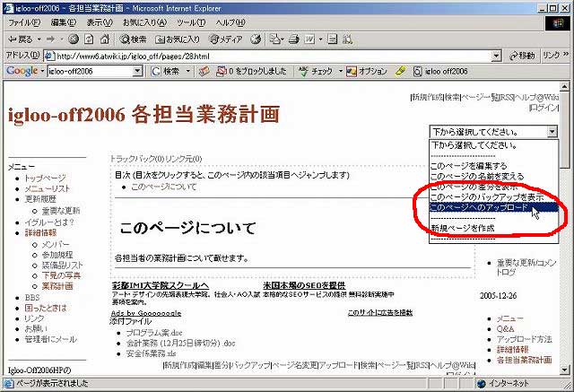Open the 編集(E) menu
This screenshot has width=574, height=392.
pos(64,22)
